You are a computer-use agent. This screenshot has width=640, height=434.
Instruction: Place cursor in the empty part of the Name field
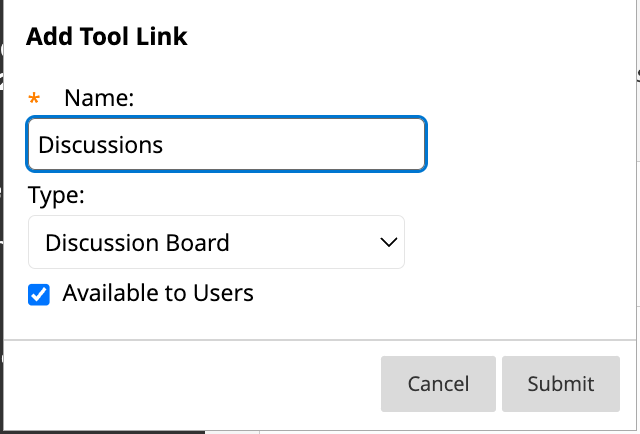click(300, 145)
